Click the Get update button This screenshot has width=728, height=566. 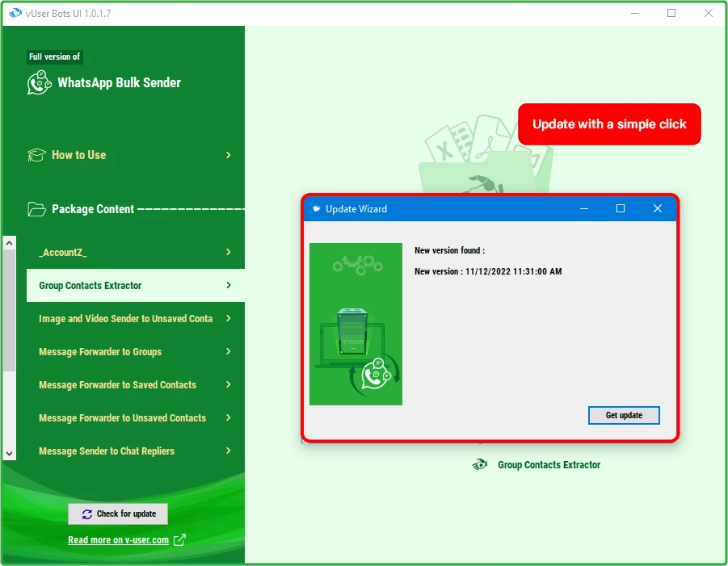pyautogui.click(x=624, y=415)
